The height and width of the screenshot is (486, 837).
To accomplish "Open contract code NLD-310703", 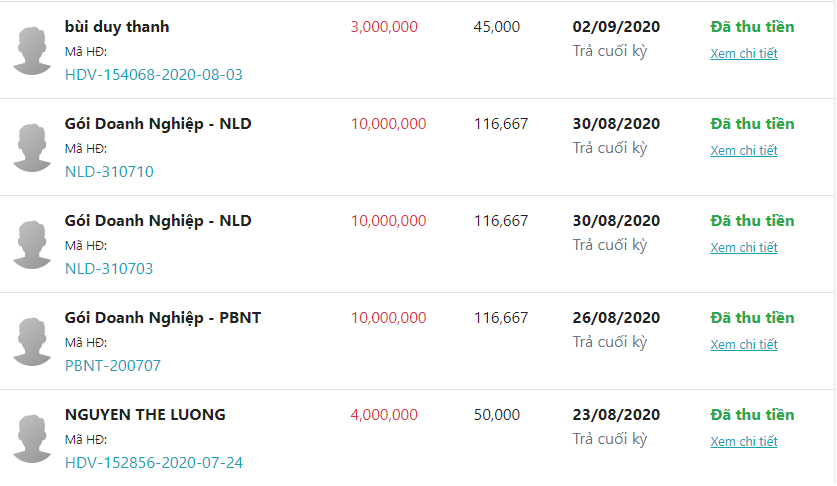I will click(x=109, y=269).
